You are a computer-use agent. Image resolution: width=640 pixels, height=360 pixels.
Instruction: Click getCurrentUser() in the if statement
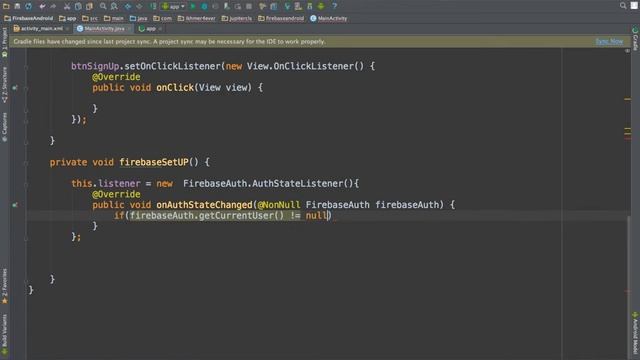(241, 216)
